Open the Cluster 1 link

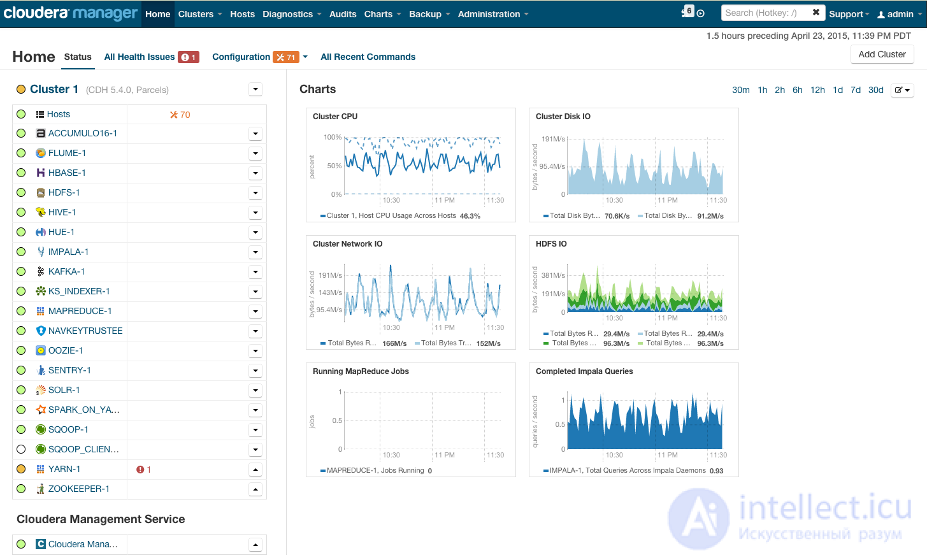[x=54, y=90]
